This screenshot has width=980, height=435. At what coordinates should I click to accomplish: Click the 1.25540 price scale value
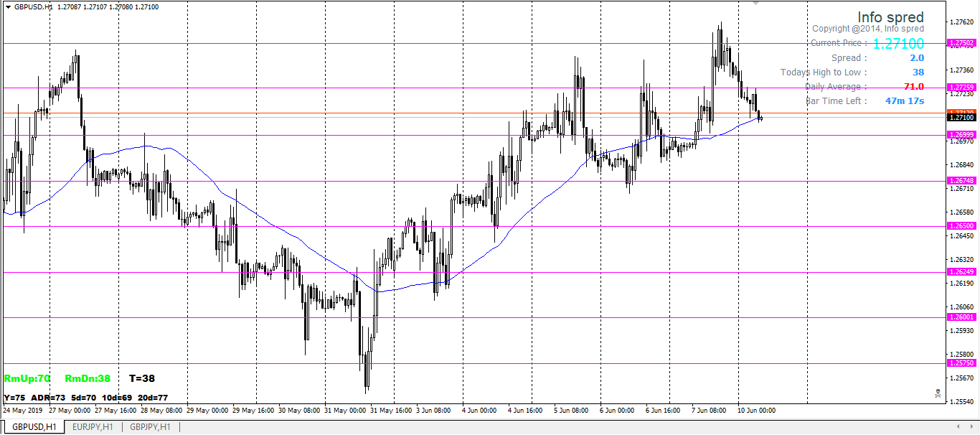click(961, 401)
